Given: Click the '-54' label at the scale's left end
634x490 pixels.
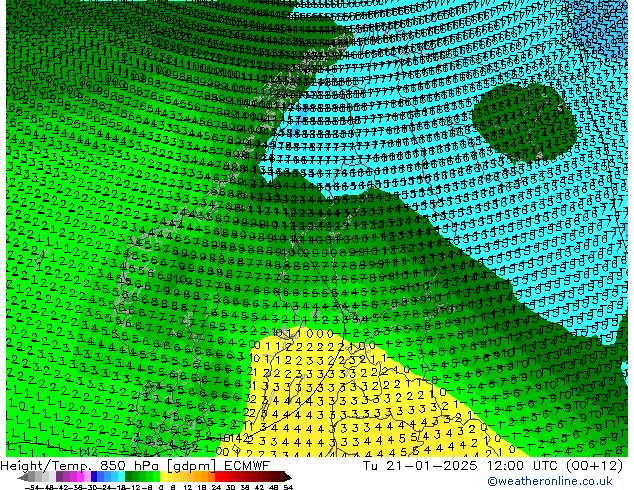Looking at the screenshot, I should coord(31,488).
